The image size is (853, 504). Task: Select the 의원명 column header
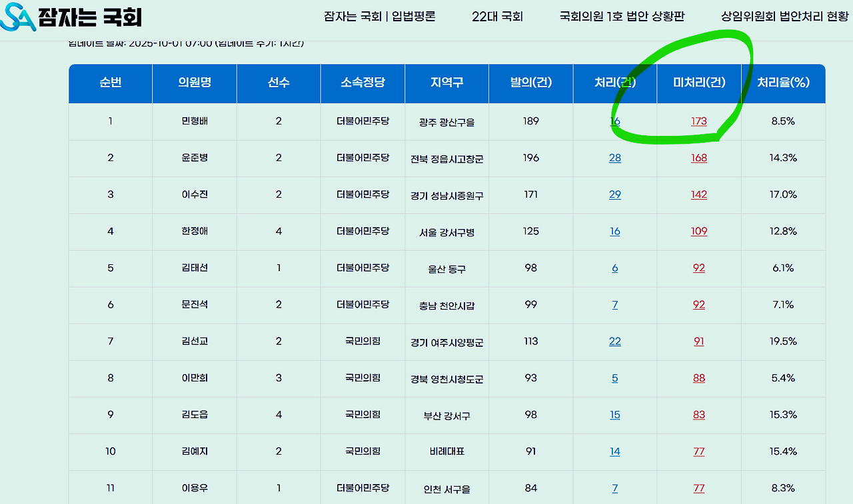click(x=194, y=83)
